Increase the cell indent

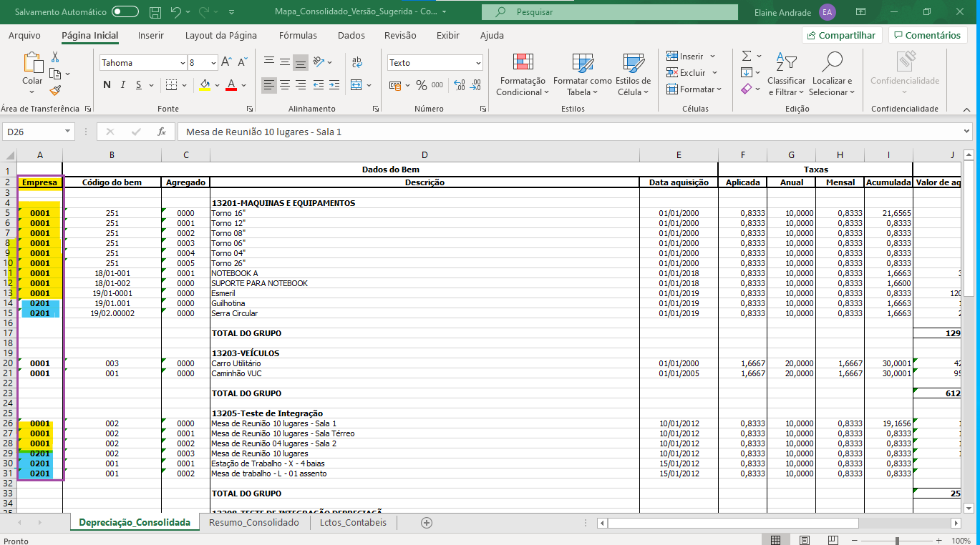(x=334, y=85)
